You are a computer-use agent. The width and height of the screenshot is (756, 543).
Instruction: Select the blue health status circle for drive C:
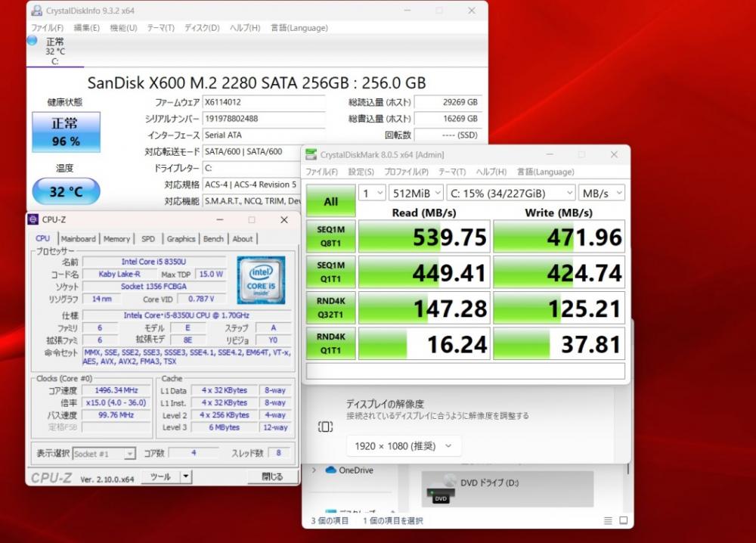[33, 41]
